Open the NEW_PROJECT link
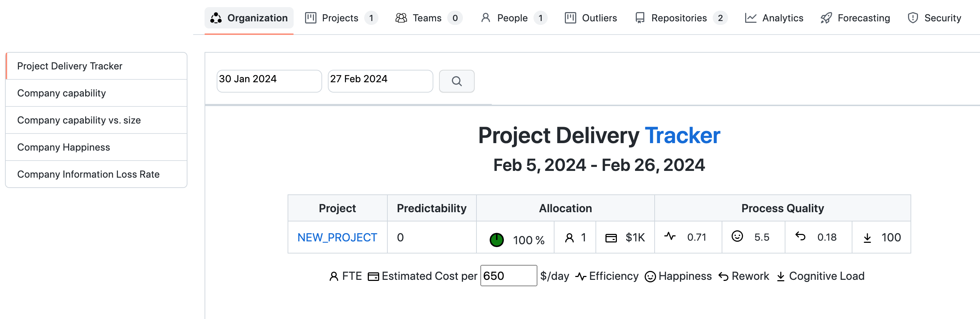 click(x=337, y=237)
